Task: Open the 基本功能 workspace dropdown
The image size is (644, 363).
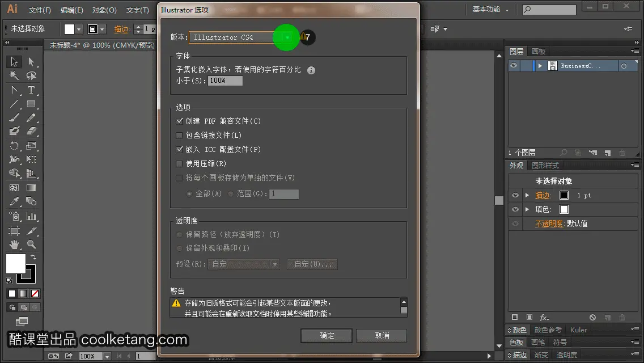Action: point(490,9)
